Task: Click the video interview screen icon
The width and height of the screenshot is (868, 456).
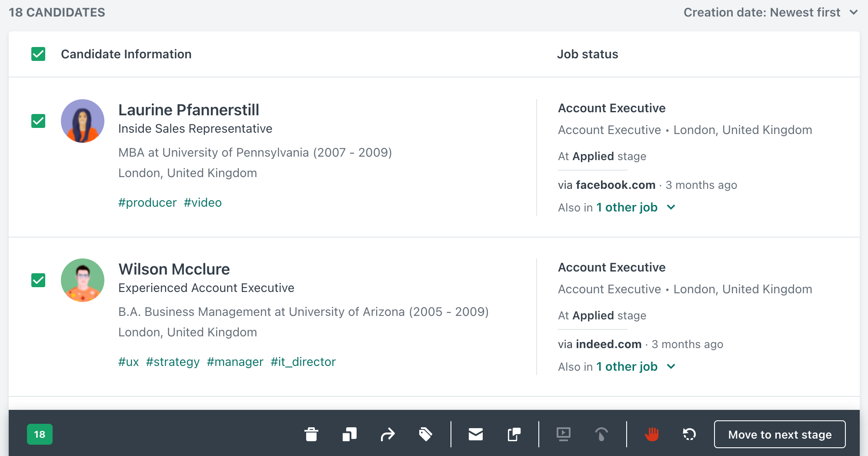Action: 564,434
